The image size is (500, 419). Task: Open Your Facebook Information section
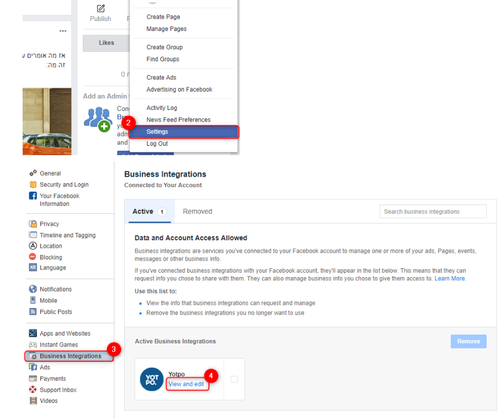[x=59, y=200]
